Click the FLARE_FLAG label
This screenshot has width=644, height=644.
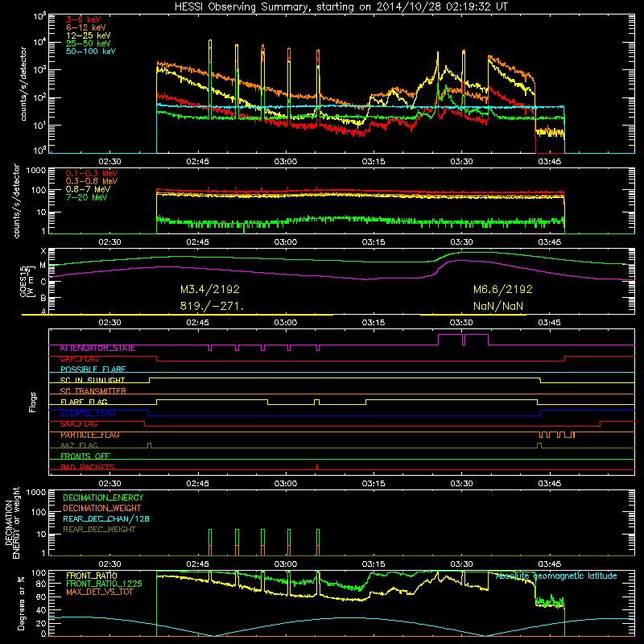(x=84, y=402)
